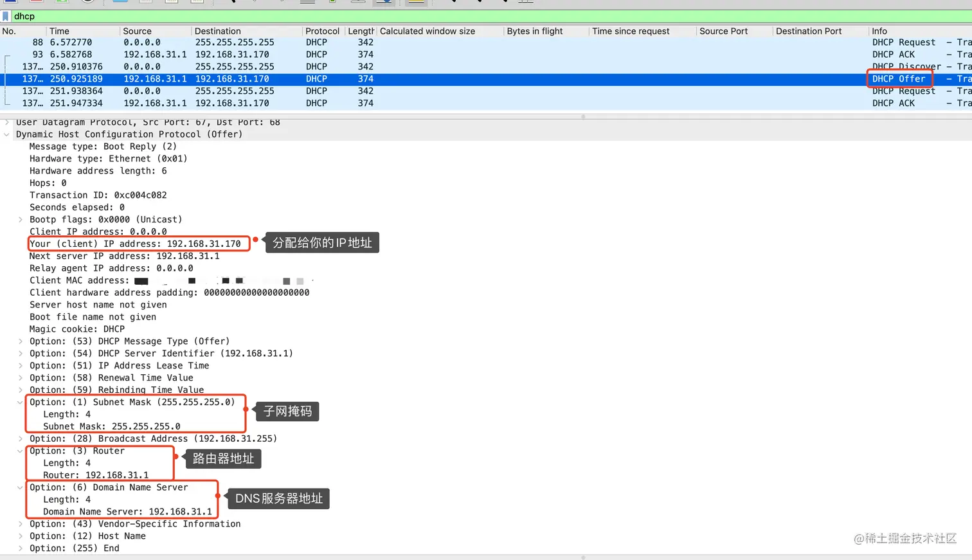Click the dhcp display filter field
The height and width of the screenshot is (560, 972).
(491, 16)
